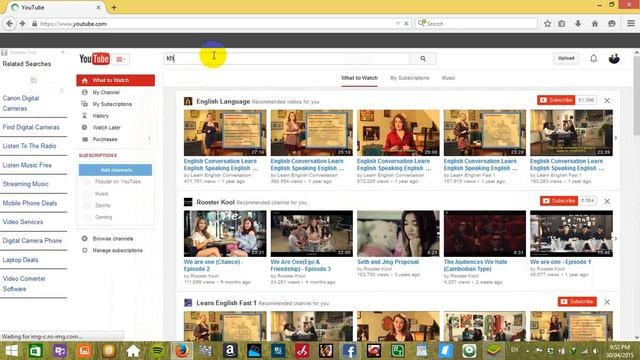Image resolution: width=640 pixels, height=360 pixels.
Task: Open Windows Start button
Action: click(x=11, y=351)
